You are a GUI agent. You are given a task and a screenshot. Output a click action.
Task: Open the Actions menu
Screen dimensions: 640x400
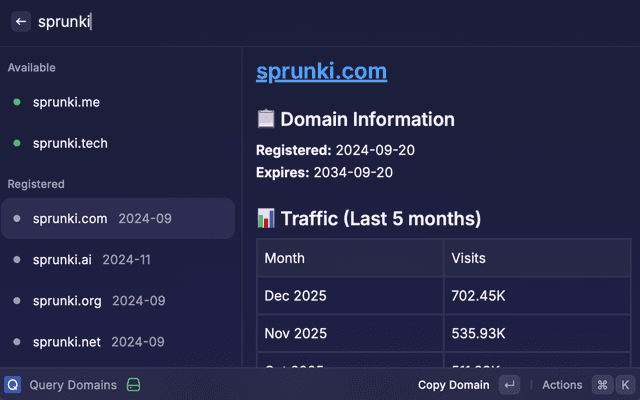coord(562,385)
